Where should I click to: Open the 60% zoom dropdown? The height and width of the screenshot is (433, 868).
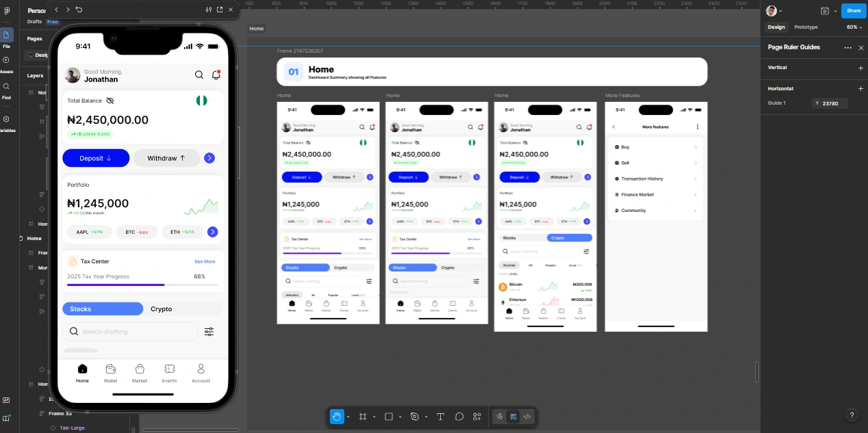pos(854,27)
